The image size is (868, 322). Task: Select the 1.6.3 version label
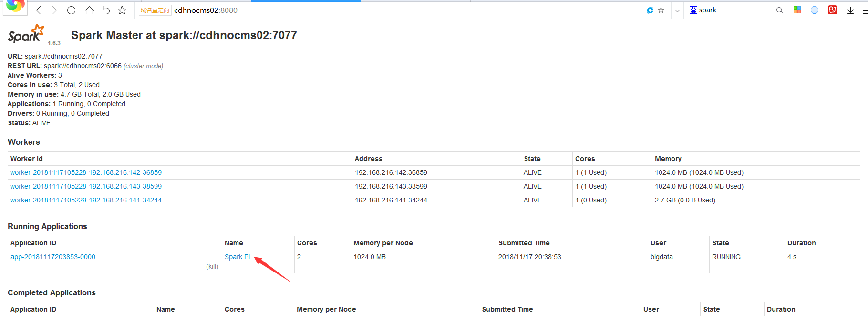pos(54,43)
